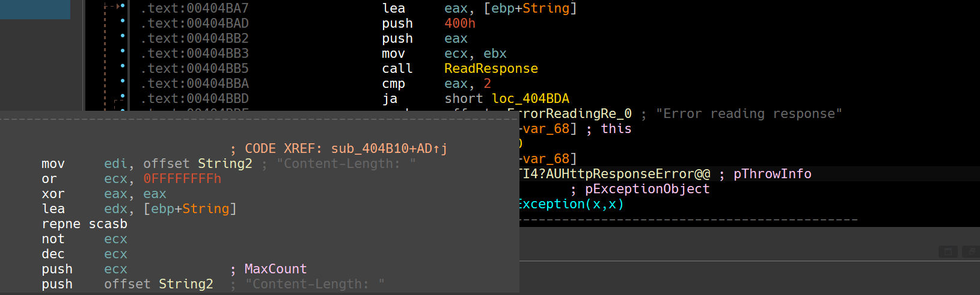Click the maximize panel icon at bottom right
Image resolution: width=980 pixels, height=295 pixels.
948,251
